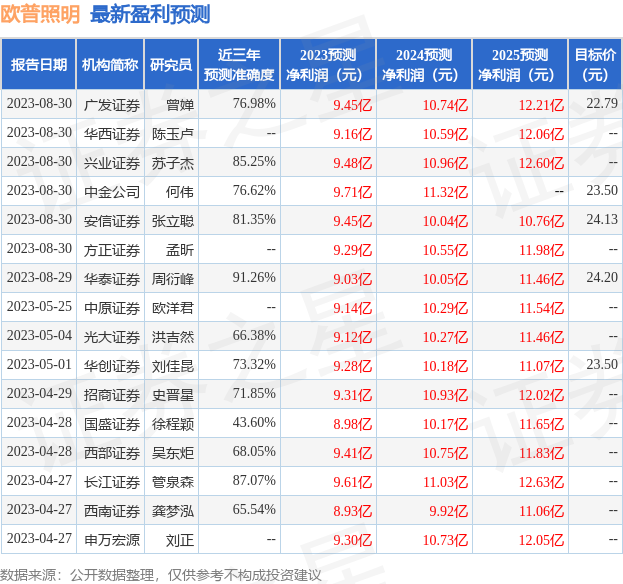Click researcher name 吴东炬
This screenshot has height=584, width=623.
pos(173,453)
